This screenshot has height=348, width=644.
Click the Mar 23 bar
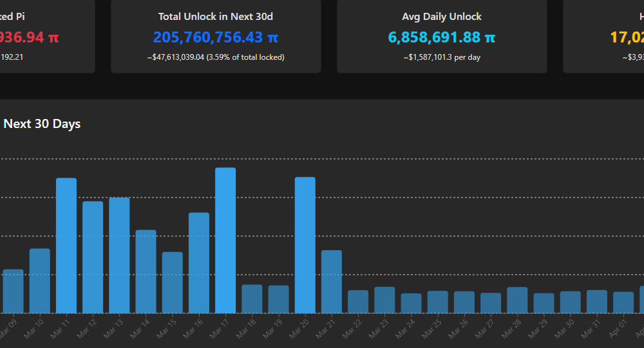384,300
